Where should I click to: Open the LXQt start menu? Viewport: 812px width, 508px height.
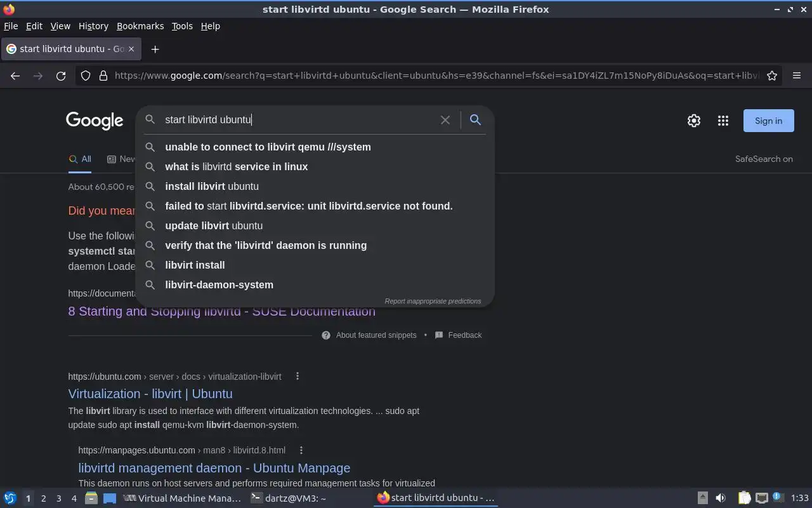(10, 498)
